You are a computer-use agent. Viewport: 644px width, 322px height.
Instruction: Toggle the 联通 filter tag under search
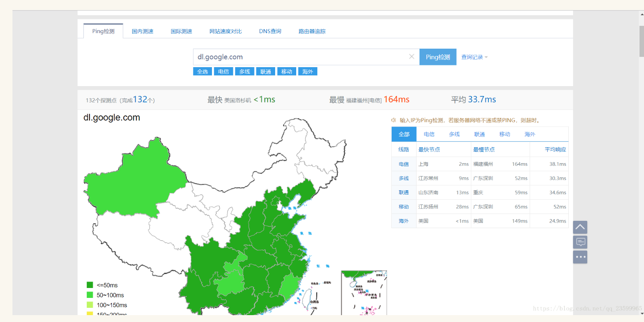266,71
